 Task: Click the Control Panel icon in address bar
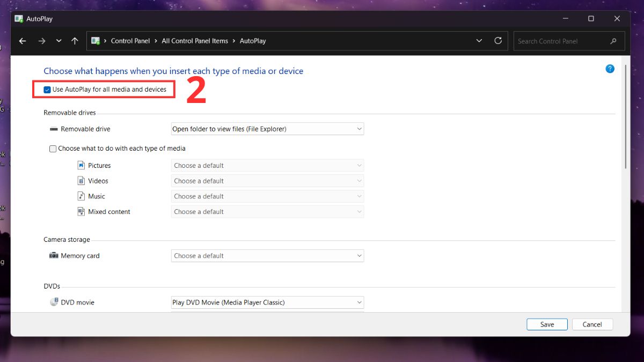point(96,41)
